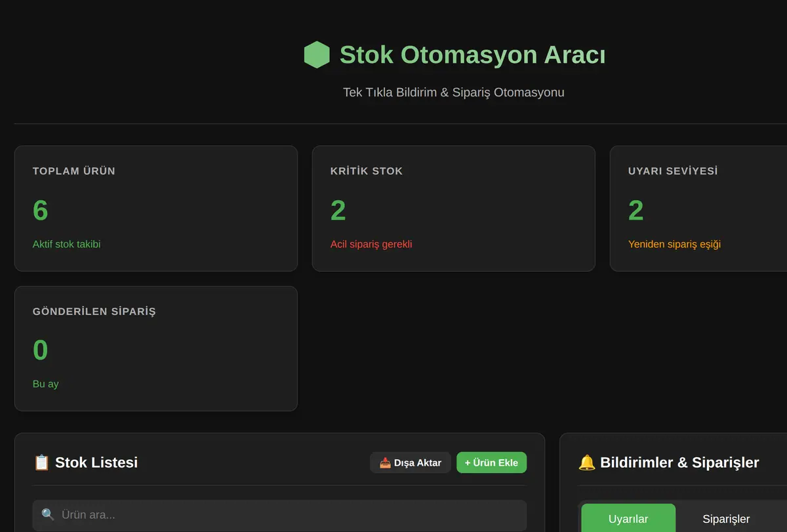Click the text Acil sipariş gerekli
The height and width of the screenshot is (532, 787).
tap(371, 244)
